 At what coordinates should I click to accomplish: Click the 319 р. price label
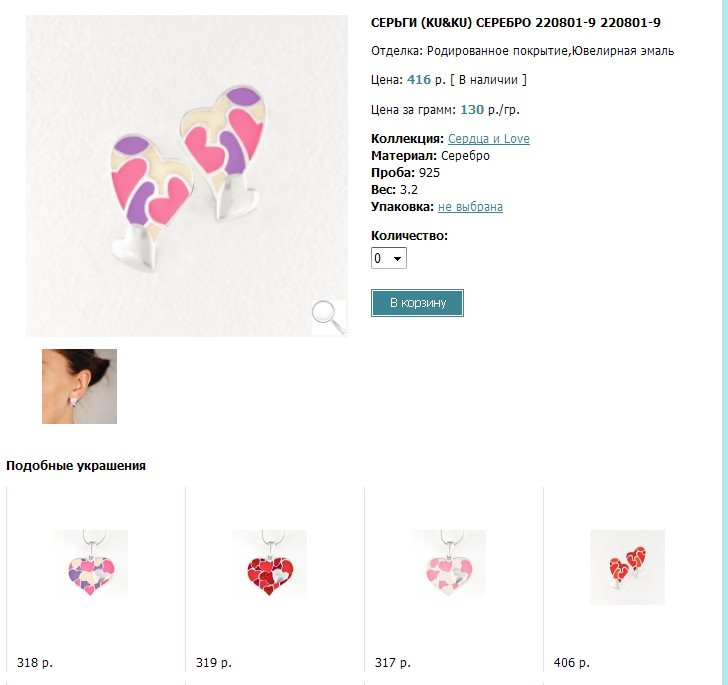pyautogui.click(x=214, y=663)
